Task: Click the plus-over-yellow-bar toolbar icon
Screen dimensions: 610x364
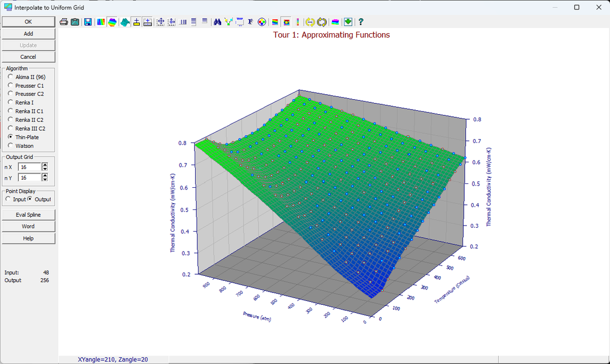Action: 136,22
